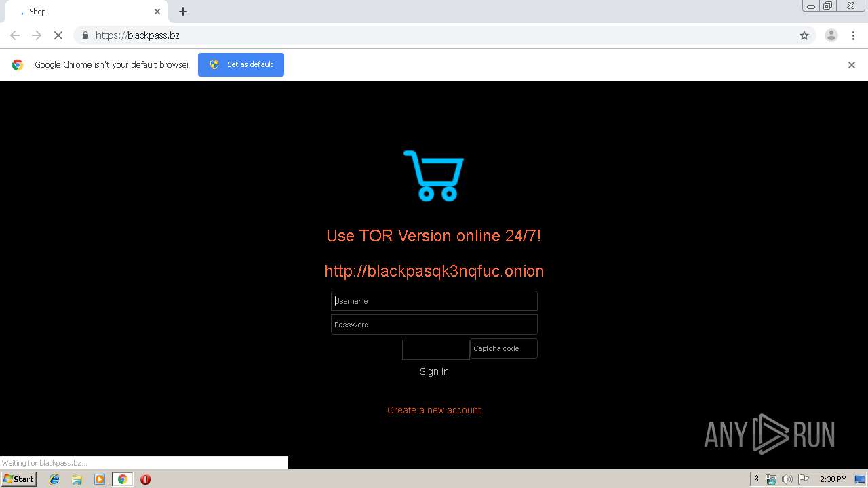868x488 pixels.
Task: Launch Internet Explorer from the taskbar
Action: coord(54,479)
